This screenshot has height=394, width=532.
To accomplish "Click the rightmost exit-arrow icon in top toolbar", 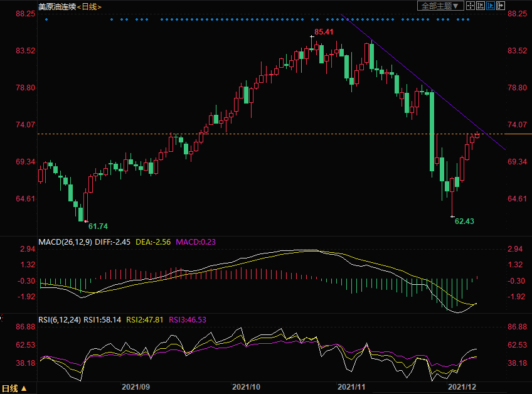I will coord(501,6).
